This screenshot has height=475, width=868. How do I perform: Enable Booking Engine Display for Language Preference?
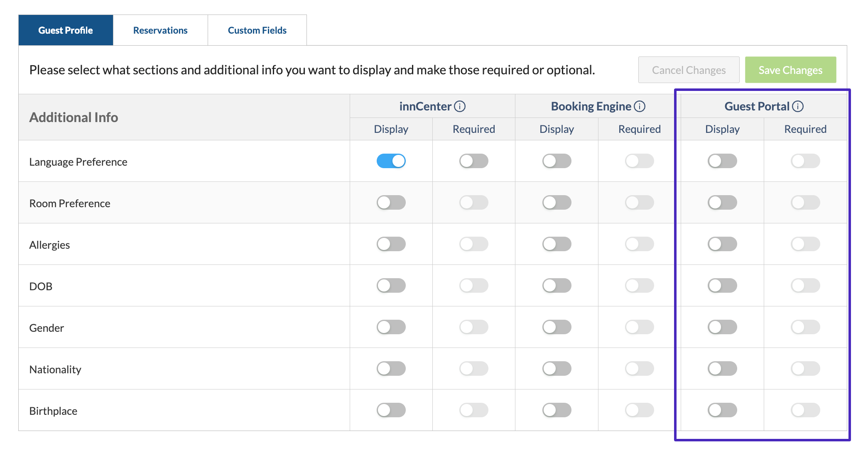click(x=557, y=161)
